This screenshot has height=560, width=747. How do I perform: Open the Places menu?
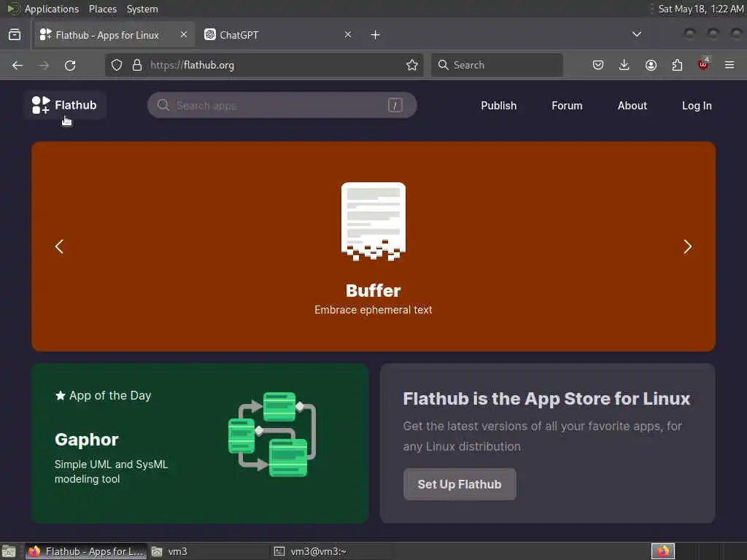click(102, 9)
